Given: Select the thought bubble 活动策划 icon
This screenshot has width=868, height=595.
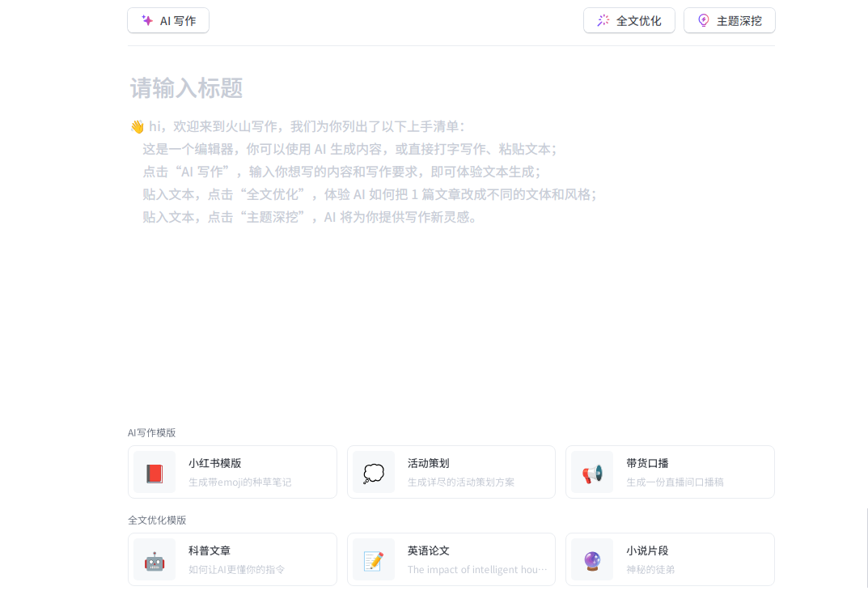Looking at the screenshot, I should point(374,473).
